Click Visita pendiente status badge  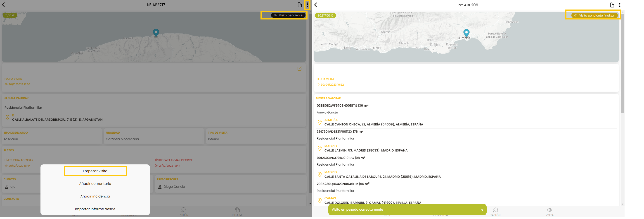click(288, 15)
